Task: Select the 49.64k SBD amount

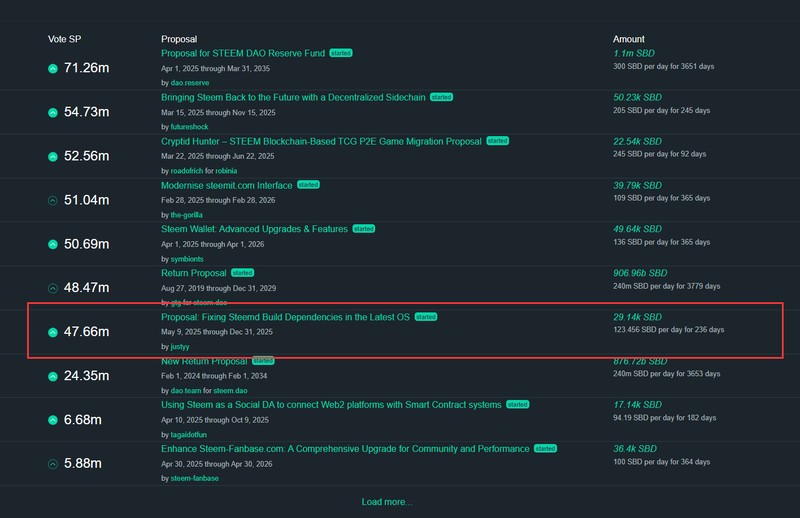Action: point(637,229)
